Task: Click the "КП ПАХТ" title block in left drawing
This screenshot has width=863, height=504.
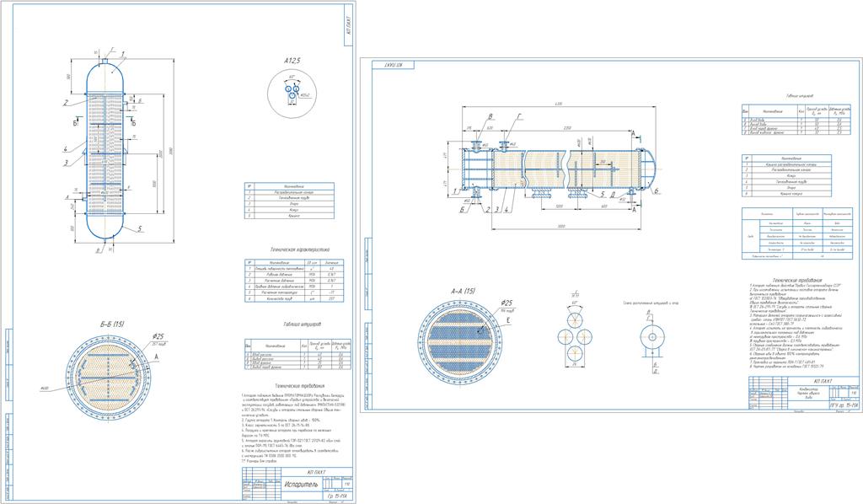Action: click(x=317, y=472)
